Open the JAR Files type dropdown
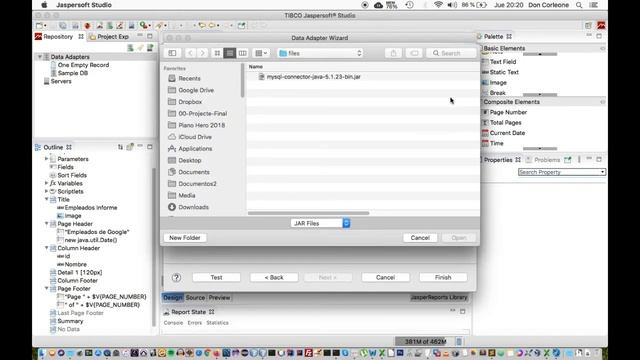Viewport: 640px width, 360px height. tap(320, 223)
